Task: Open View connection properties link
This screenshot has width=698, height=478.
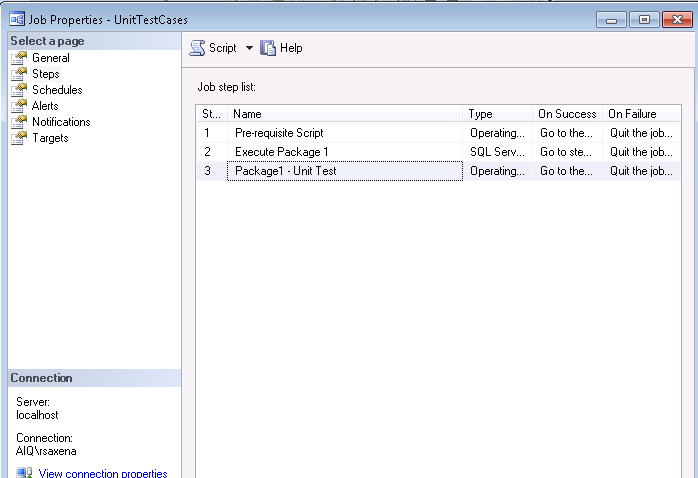Action: pos(103,473)
